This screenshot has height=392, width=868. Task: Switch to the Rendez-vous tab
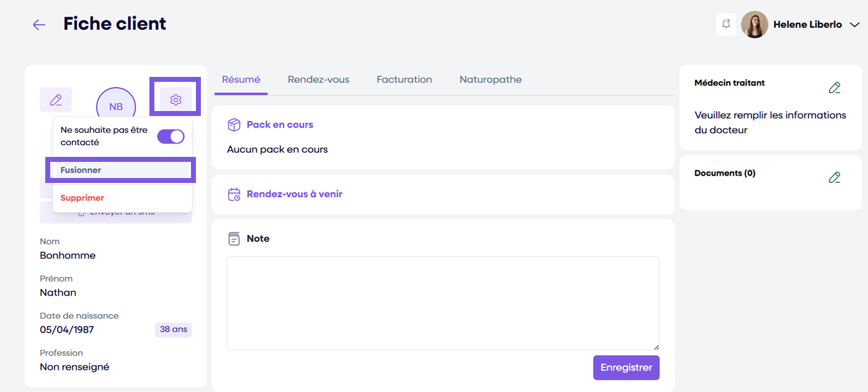[x=318, y=79]
